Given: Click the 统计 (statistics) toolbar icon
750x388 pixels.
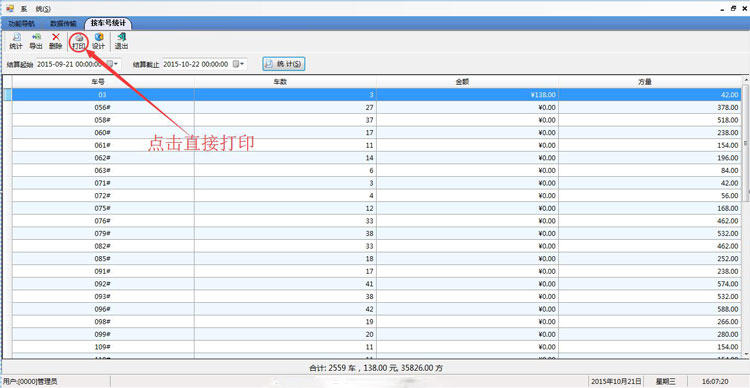Looking at the screenshot, I should [x=16, y=41].
